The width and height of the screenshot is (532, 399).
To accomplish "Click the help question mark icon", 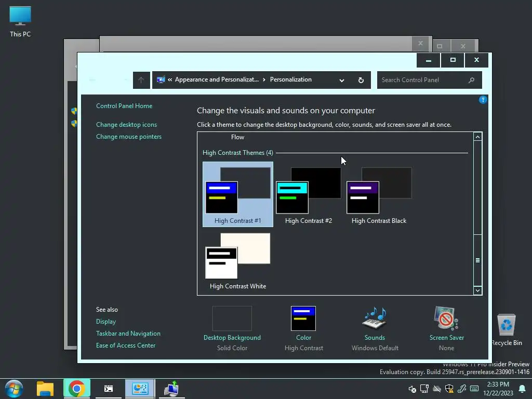I will pyautogui.click(x=483, y=100).
